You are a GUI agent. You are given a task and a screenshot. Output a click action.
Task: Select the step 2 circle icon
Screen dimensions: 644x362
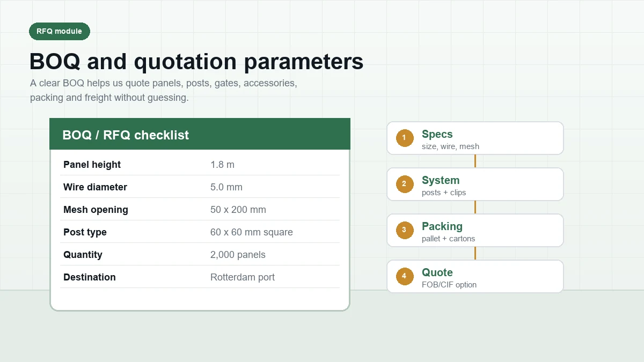(x=404, y=184)
